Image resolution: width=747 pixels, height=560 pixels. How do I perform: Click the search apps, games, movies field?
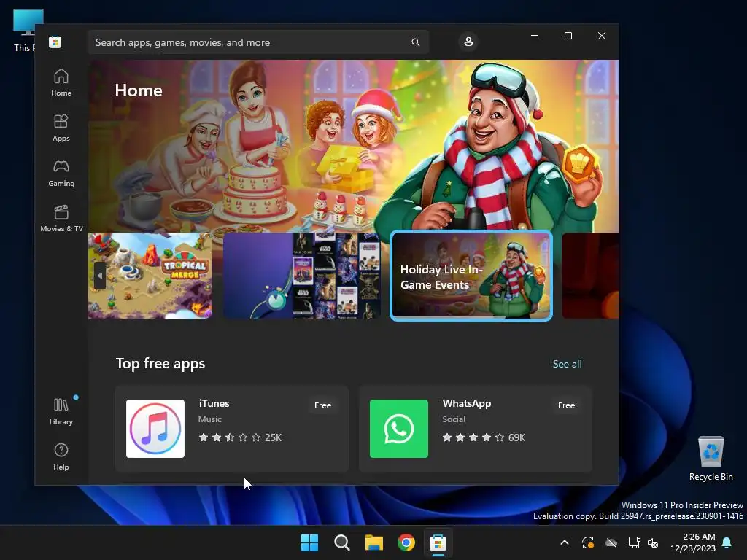(258, 42)
